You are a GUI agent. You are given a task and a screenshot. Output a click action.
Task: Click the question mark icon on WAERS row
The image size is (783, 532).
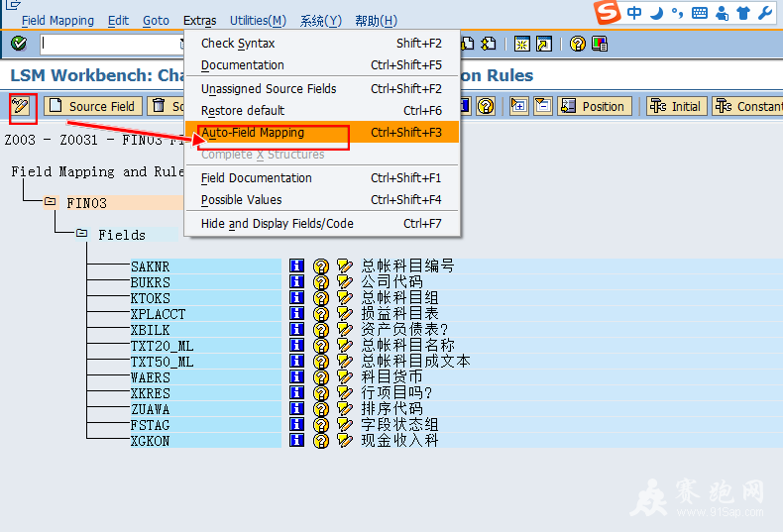point(321,377)
